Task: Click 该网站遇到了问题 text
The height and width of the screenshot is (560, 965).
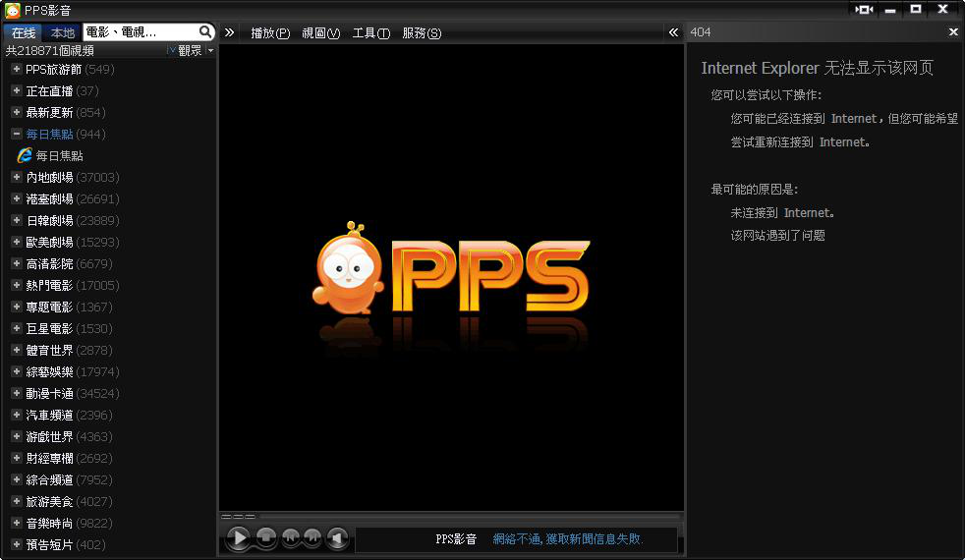Action: coord(778,235)
